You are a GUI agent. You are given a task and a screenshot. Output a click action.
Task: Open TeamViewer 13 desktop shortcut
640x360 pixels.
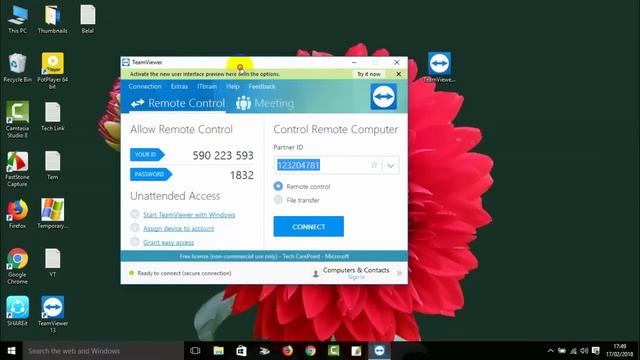tap(53, 313)
